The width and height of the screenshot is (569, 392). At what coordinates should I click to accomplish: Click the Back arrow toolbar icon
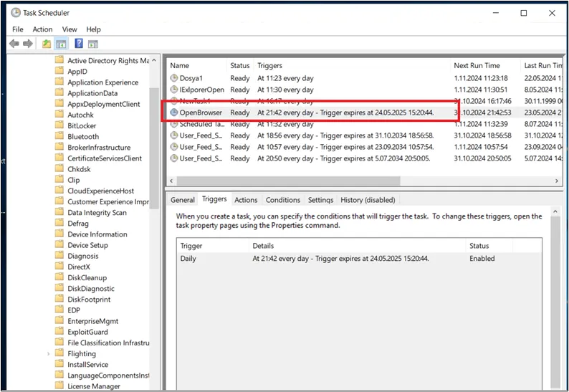(14, 44)
